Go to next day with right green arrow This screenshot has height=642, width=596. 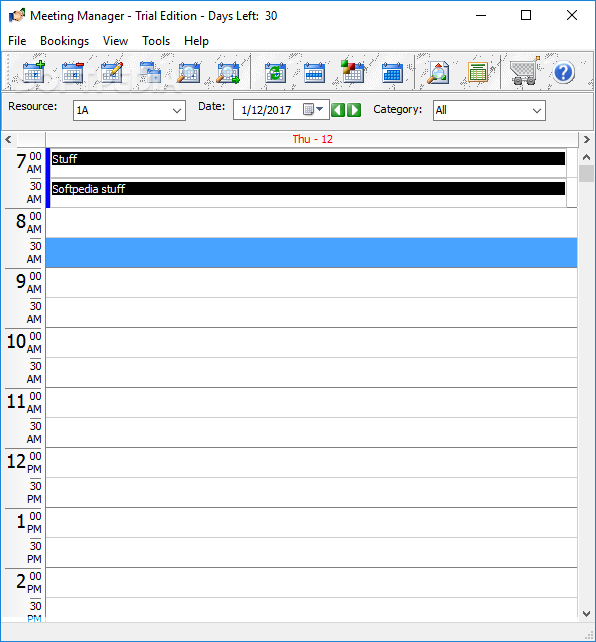[x=354, y=110]
